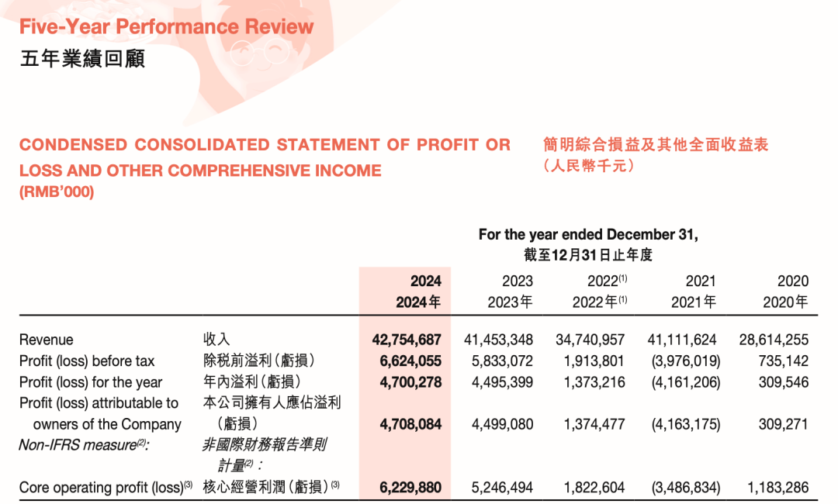Click the 2021 loss figure (3,976,019)
The height and width of the screenshot is (504, 838).
pyautogui.click(x=686, y=361)
